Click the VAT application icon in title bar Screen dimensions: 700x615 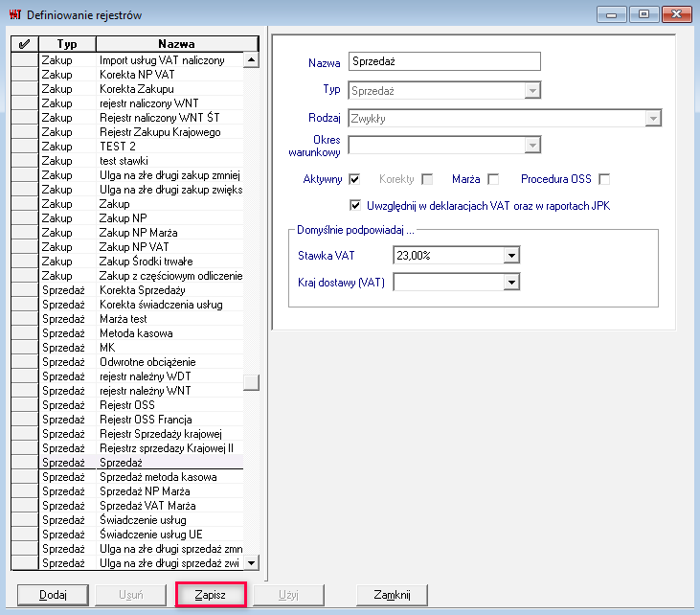pos(15,14)
